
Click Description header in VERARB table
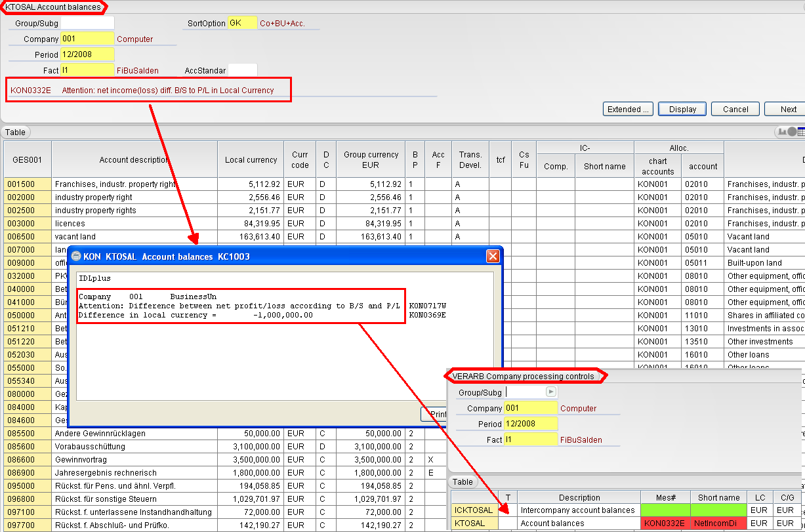579,497
